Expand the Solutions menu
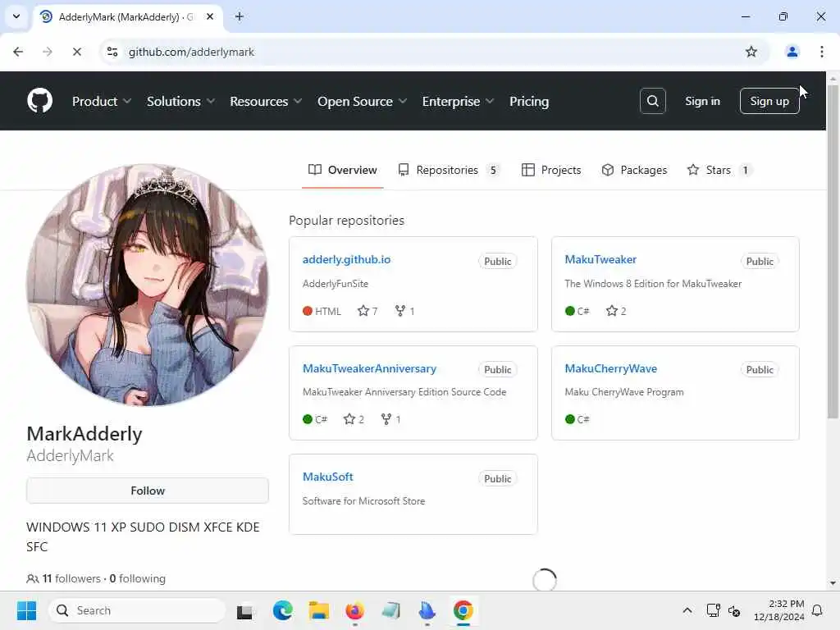 tap(180, 101)
